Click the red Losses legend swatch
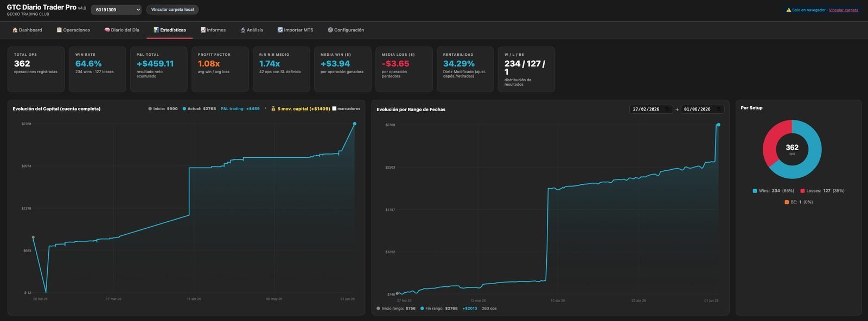The height and width of the screenshot is (321, 868). (x=802, y=191)
